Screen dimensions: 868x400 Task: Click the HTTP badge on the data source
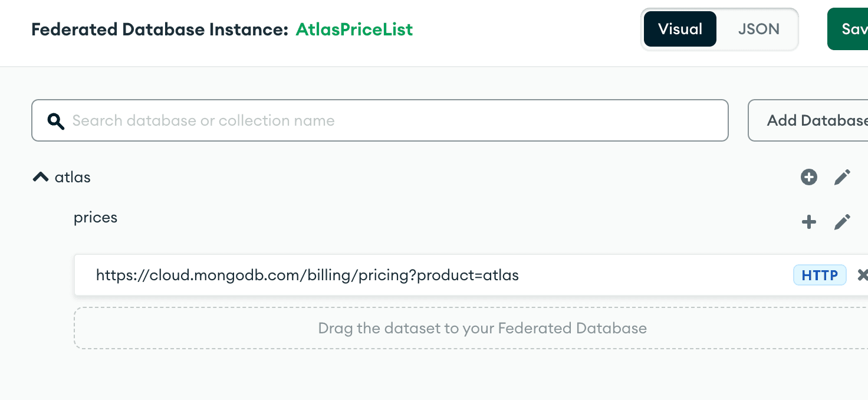[820, 275]
